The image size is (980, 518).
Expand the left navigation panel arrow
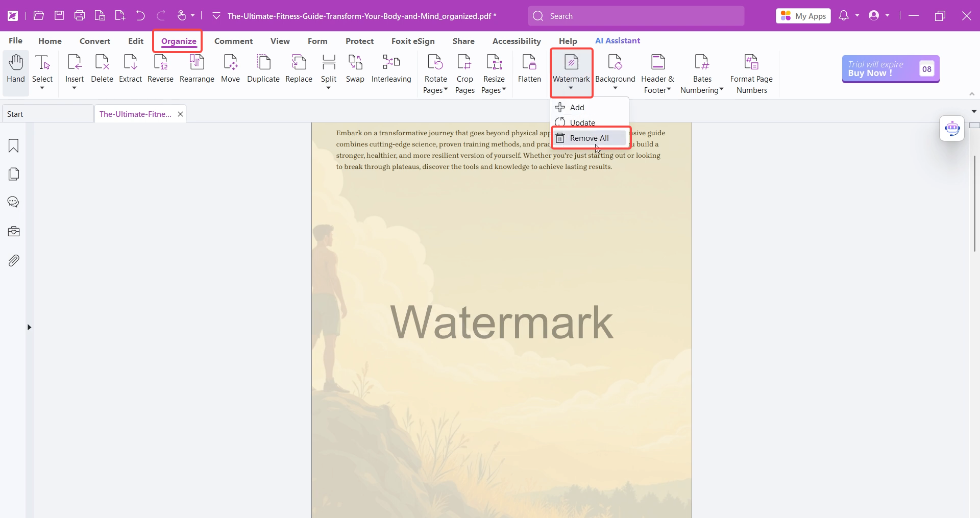click(x=29, y=327)
